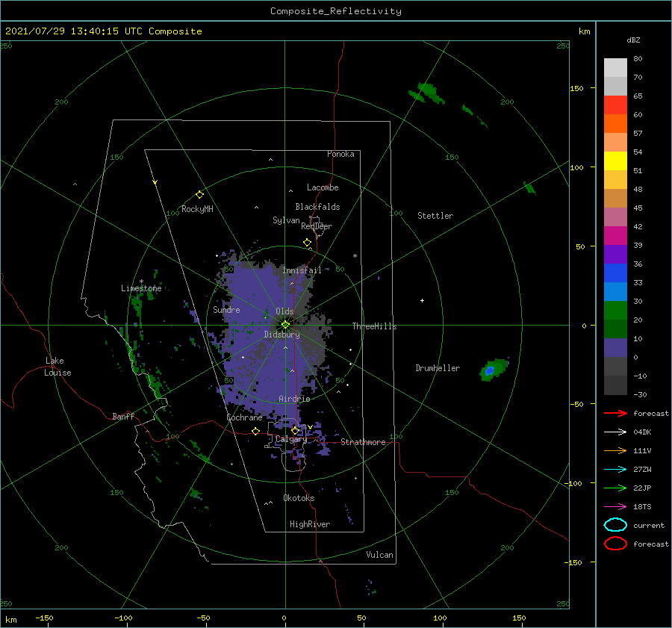
Task: Click the Ponoka city label
Action: [x=340, y=154]
